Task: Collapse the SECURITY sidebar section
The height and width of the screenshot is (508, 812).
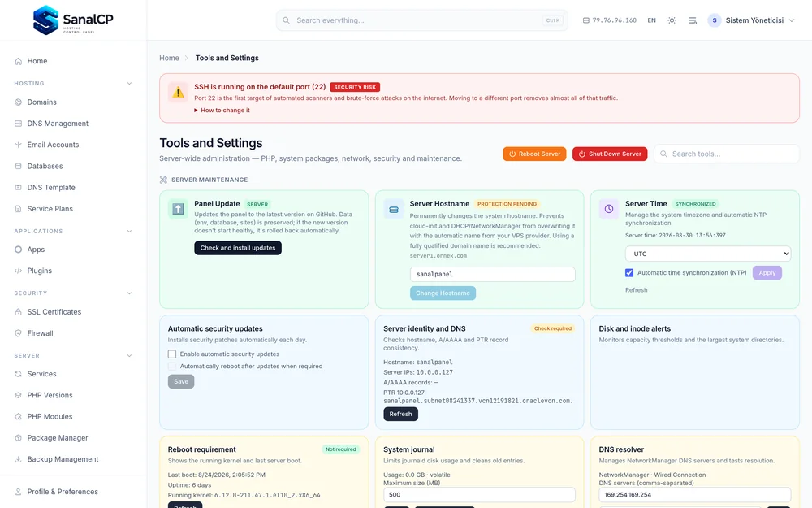Action: pos(129,293)
